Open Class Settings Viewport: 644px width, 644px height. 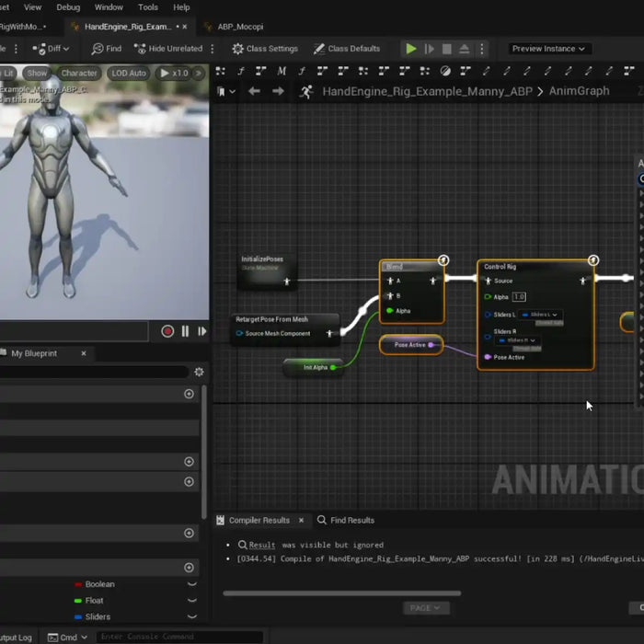pyautogui.click(x=265, y=49)
